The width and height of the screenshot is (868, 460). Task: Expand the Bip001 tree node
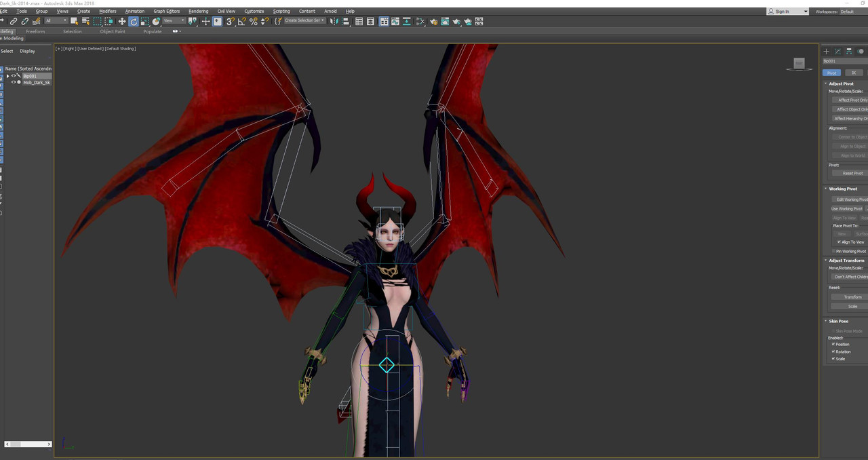click(7, 76)
